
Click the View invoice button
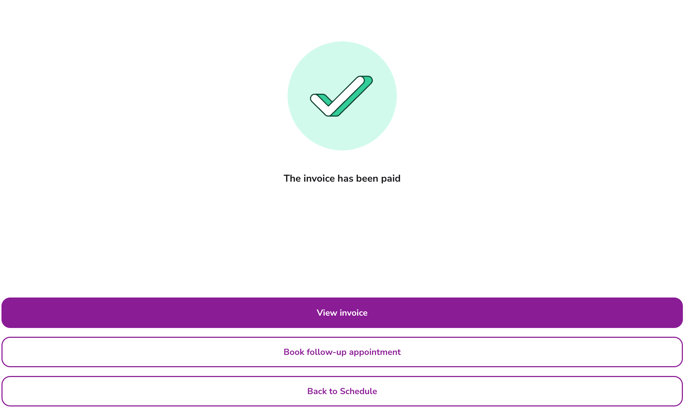(x=342, y=313)
